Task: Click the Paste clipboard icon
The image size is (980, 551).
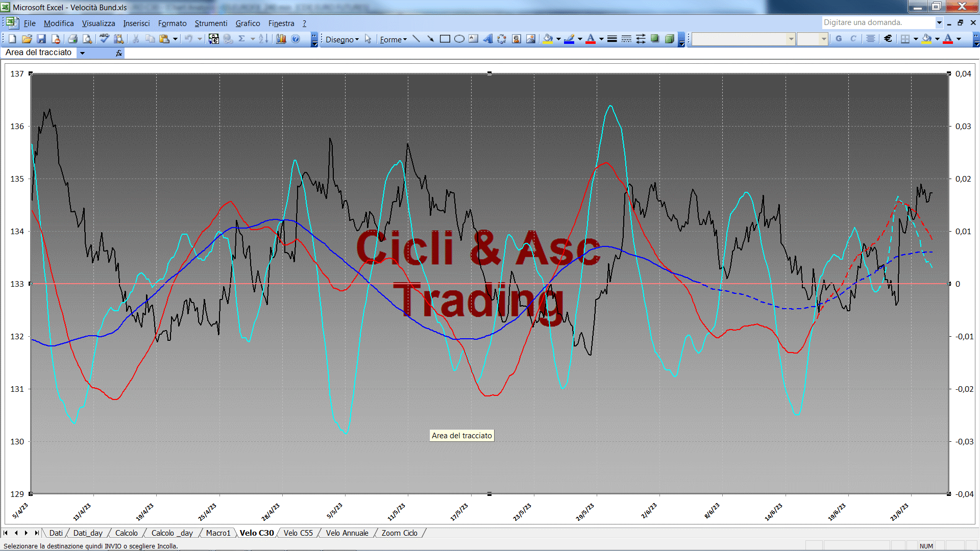Action: (164, 39)
